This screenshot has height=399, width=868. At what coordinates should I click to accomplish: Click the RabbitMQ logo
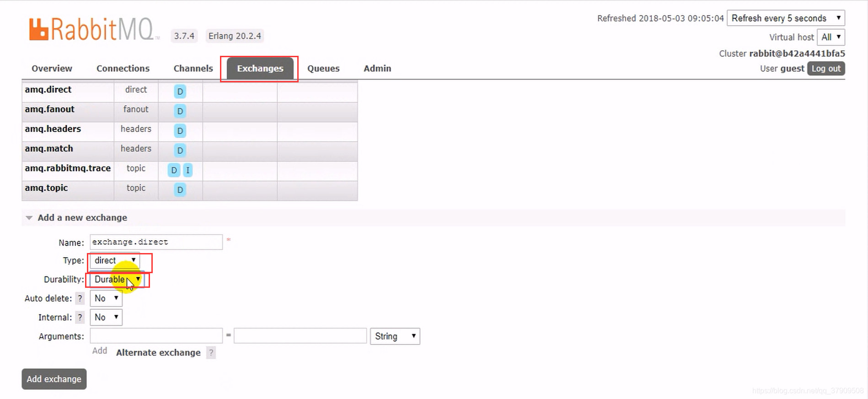coord(94,29)
